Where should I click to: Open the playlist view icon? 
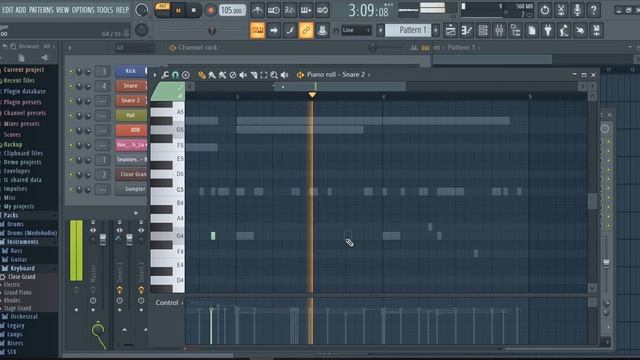tap(451, 30)
